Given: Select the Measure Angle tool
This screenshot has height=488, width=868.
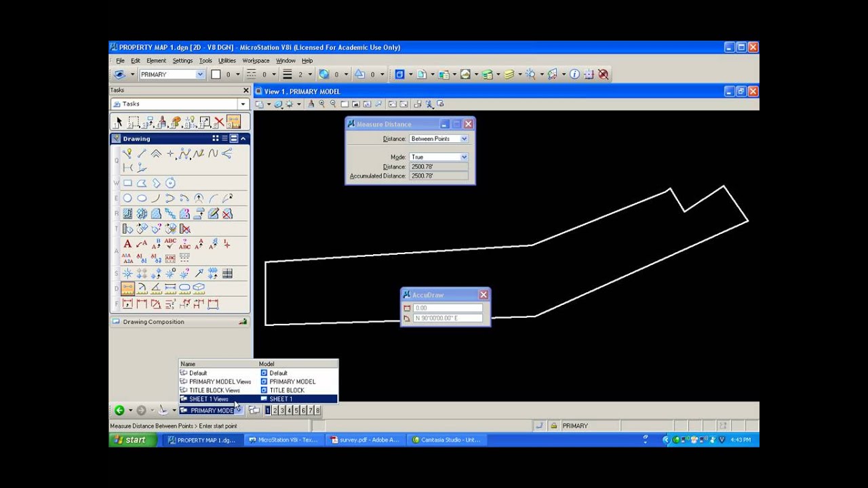Looking at the screenshot, I should click(x=156, y=288).
